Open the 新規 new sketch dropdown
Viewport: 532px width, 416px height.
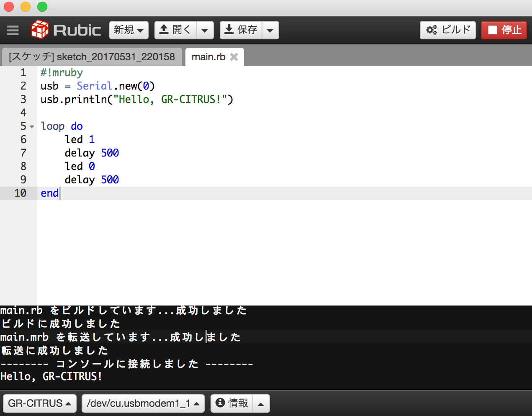point(129,30)
